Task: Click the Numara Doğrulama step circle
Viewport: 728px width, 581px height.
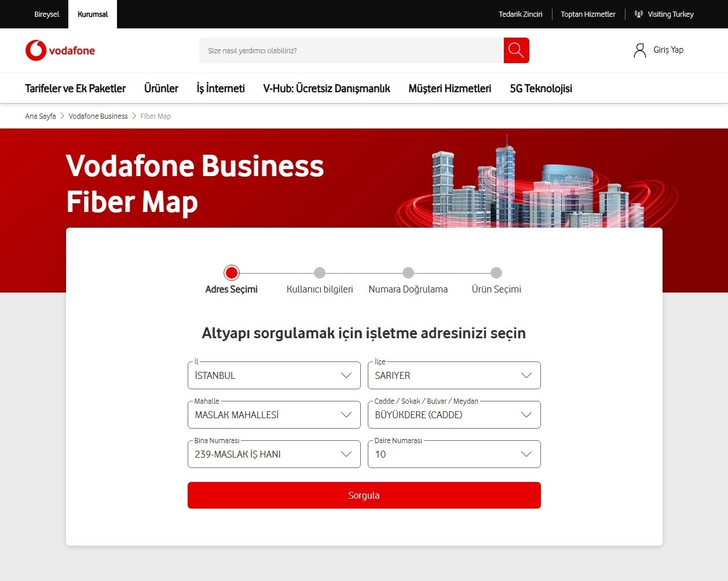Action: coord(408,272)
